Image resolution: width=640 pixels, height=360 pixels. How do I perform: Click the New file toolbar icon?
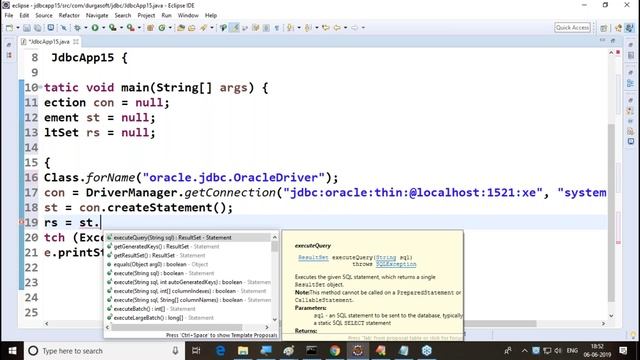pos(9,28)
